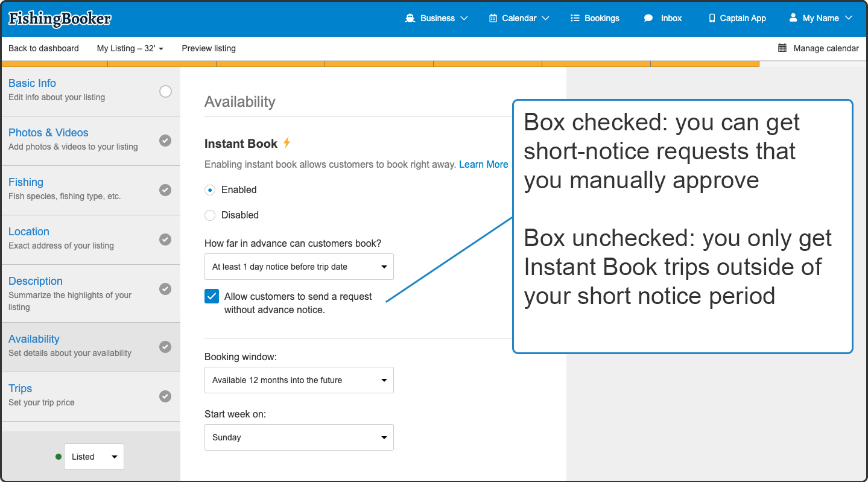Click the Bookings list icon
This screenshot has width=868, height=482.
pyautogui.click(x=575, y=18)
